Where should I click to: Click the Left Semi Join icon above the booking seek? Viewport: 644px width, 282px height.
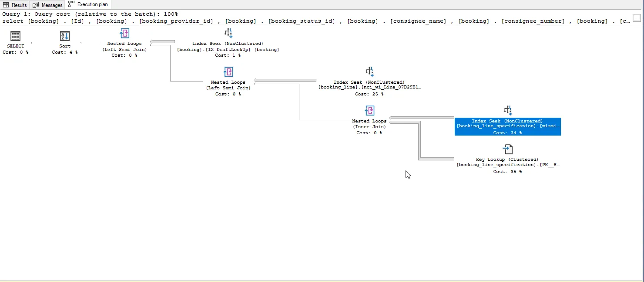coord(124,34)
